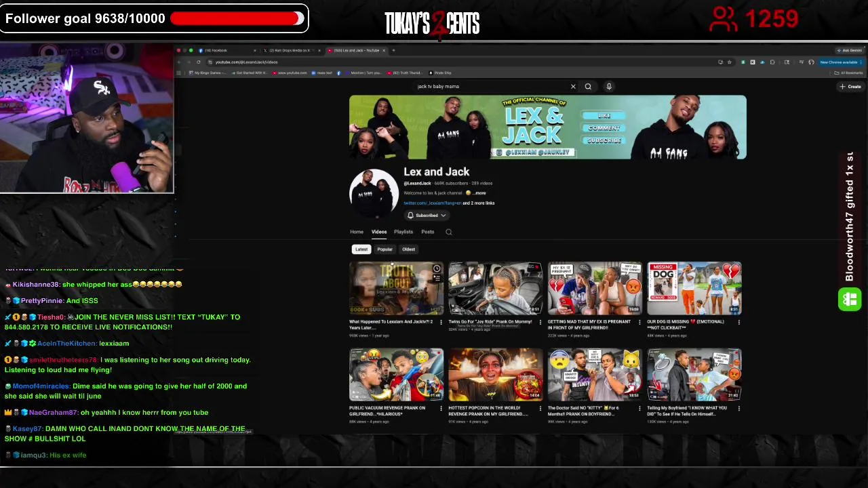Viewport: 868px width, 488px height.
Task: Open the Subscribed notification dropdown
Action: coord(426,216)
